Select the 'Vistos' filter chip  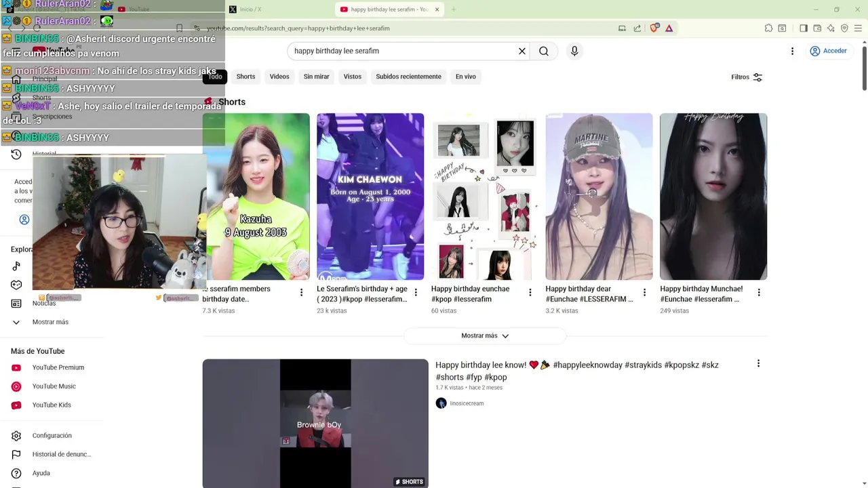pyautogui.click(x=353, y=77)
